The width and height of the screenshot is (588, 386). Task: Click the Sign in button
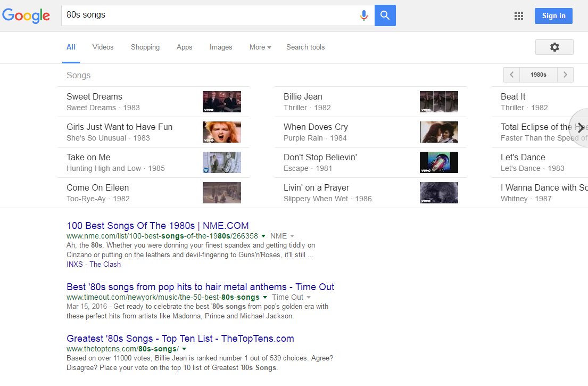553,16
